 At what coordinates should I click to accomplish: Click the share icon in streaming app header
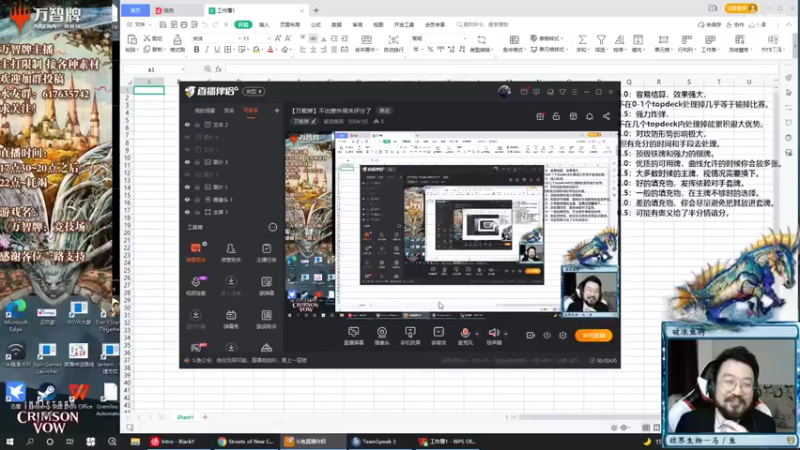coord(606,116)
